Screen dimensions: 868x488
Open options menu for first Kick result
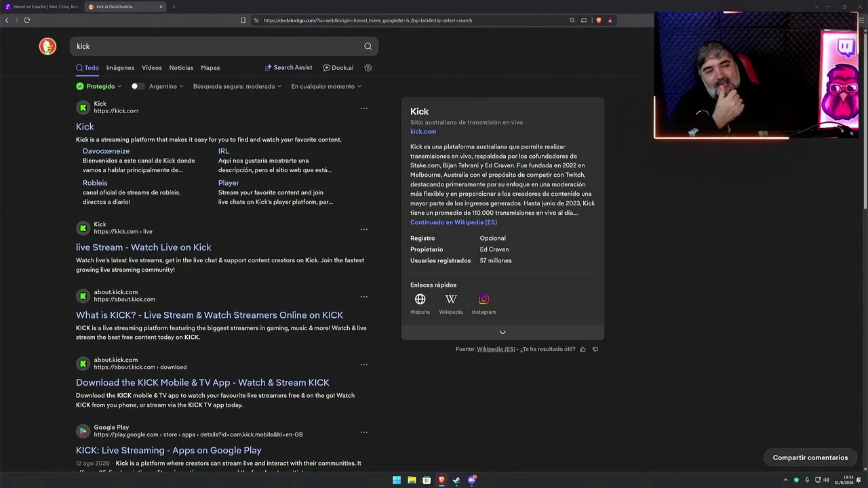[x=364, y=108]
